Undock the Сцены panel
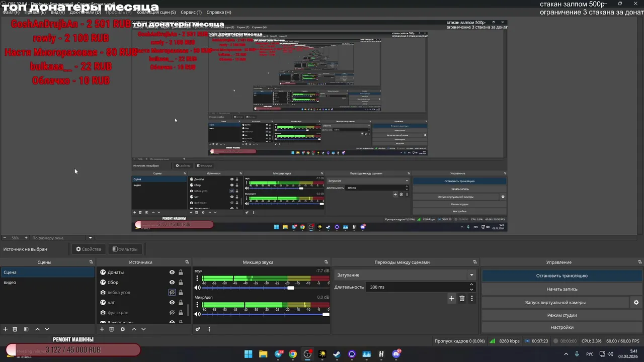Viewport: 644px width, 362px height. pos(91,262)
